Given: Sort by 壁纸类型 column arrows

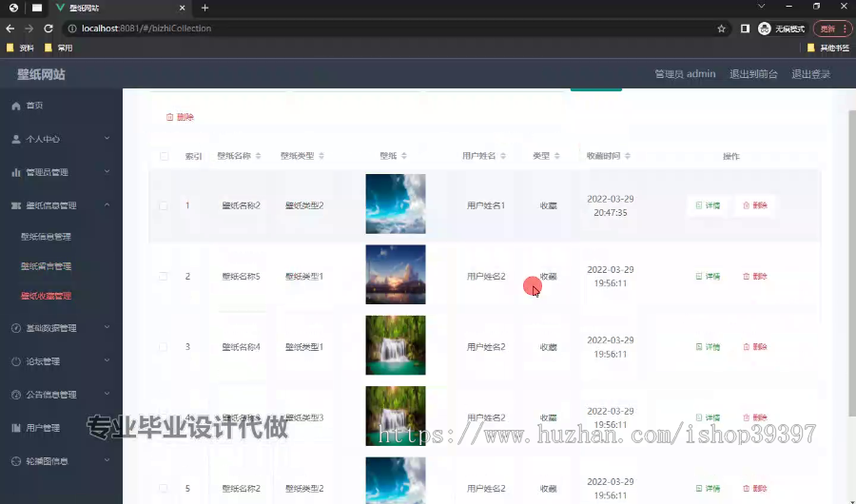Looking at the screenshot, I should (321, 156).
